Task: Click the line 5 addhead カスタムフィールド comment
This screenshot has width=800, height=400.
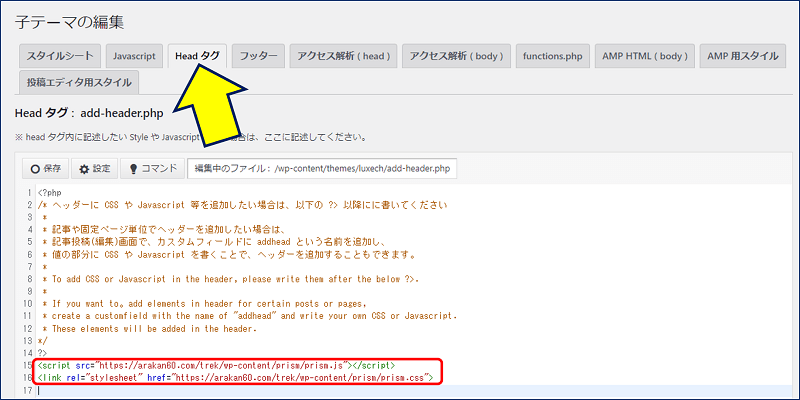Action: click(x=216, y=242)
